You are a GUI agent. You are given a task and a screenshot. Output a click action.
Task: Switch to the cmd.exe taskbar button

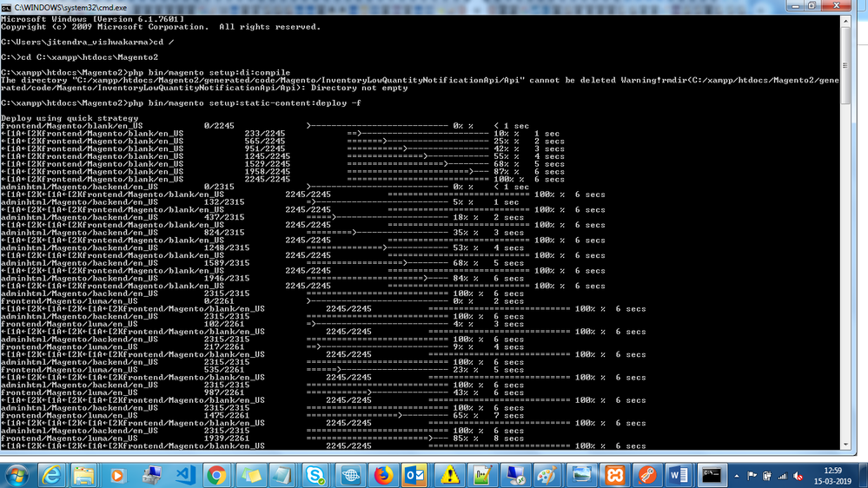(712, 475)
